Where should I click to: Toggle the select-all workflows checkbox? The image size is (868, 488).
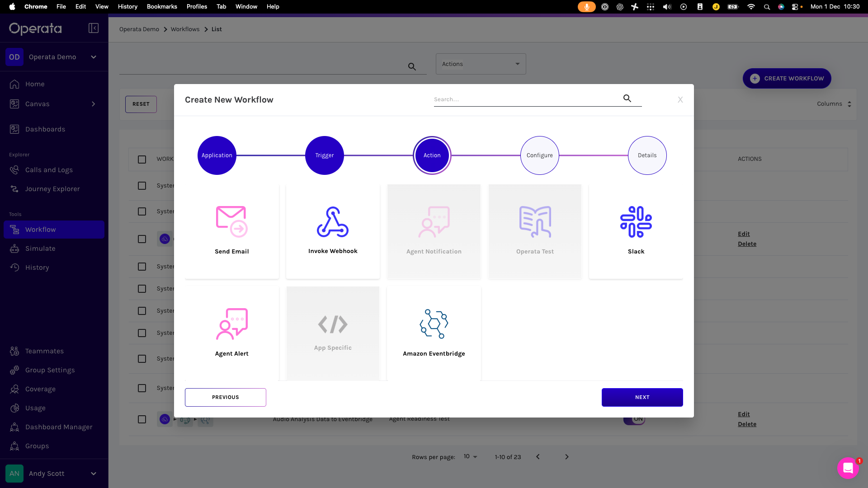[142, 159]
